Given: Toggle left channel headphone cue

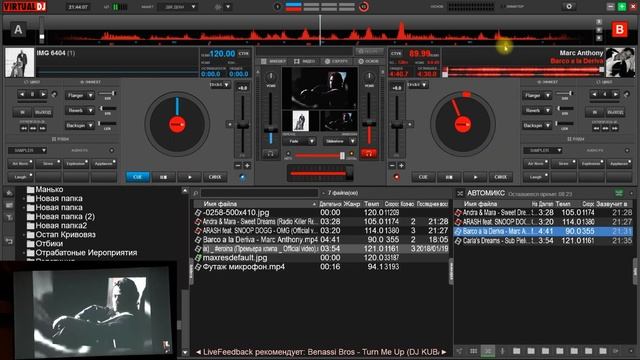Looking at the screenshot, I should pos(270,153).
